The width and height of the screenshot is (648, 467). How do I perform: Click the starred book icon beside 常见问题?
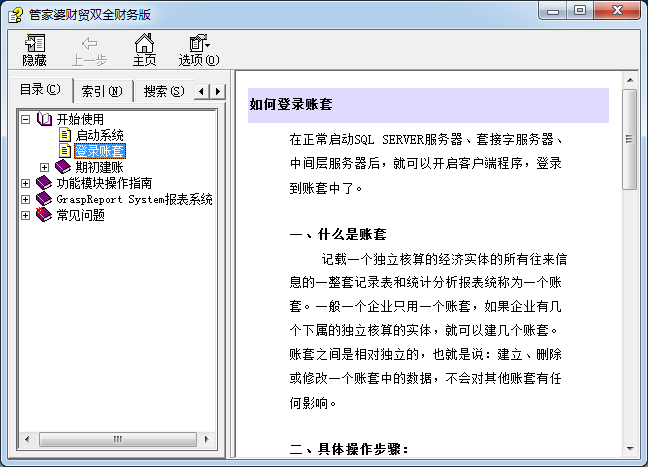44,214
